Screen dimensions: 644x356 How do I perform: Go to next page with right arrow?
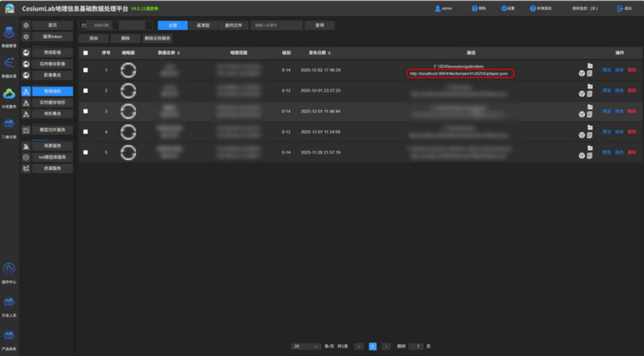pos(386,346)
